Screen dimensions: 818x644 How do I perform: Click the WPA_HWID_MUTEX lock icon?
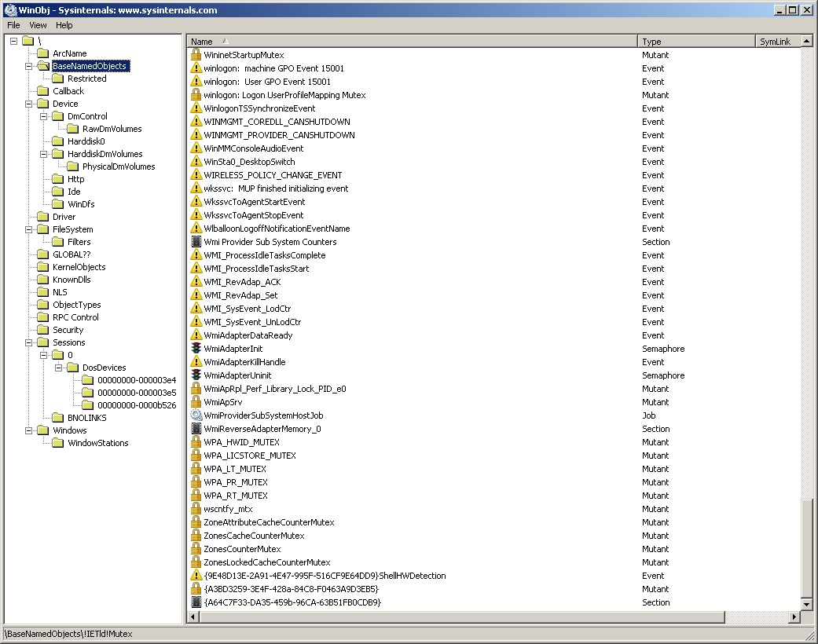tap(196, 442)
